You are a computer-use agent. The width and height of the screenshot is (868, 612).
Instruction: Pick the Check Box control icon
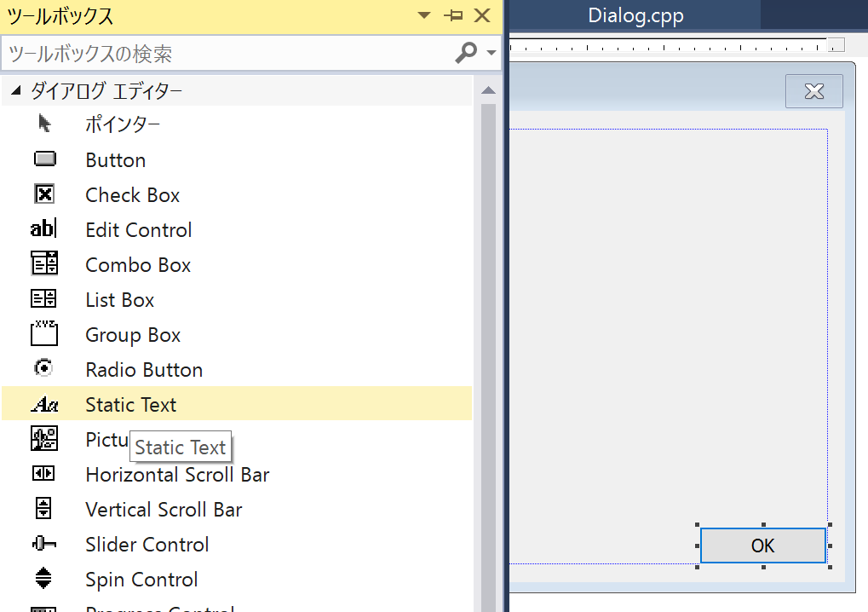[x=44, y=194]
